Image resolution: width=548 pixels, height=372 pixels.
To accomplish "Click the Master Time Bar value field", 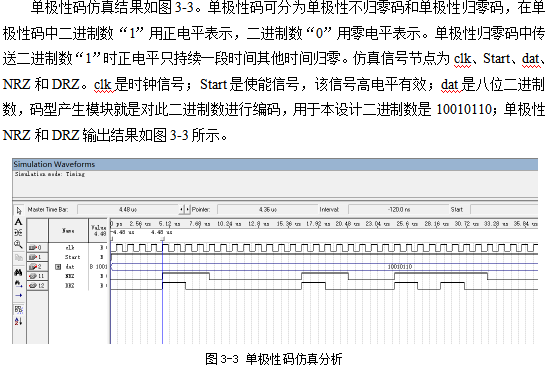I will coord(128,209).
